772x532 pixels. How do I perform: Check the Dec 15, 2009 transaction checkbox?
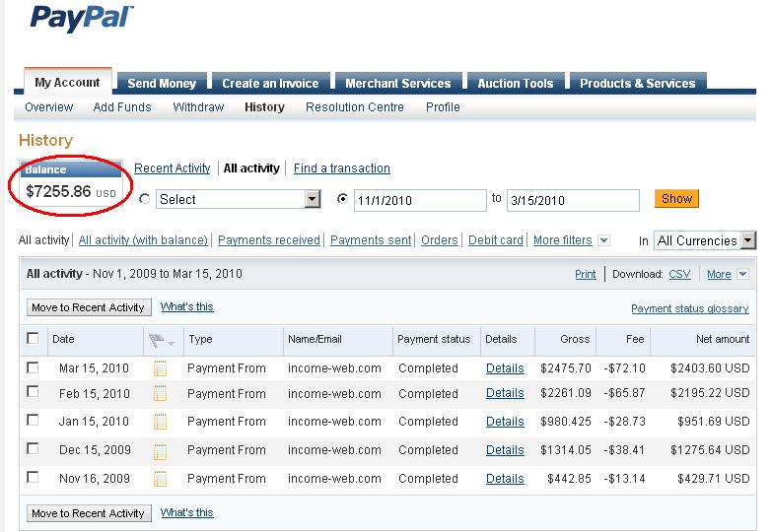[x=33, y=448]
